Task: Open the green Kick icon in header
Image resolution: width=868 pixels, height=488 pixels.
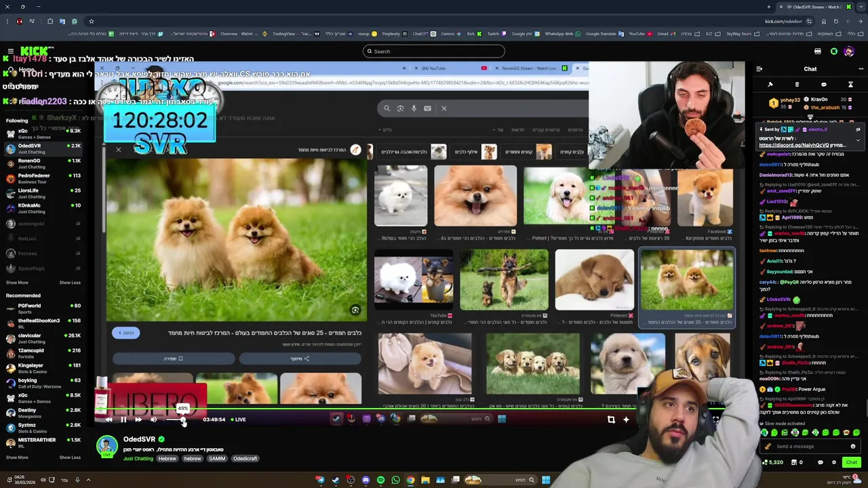Action: point(833,52)
